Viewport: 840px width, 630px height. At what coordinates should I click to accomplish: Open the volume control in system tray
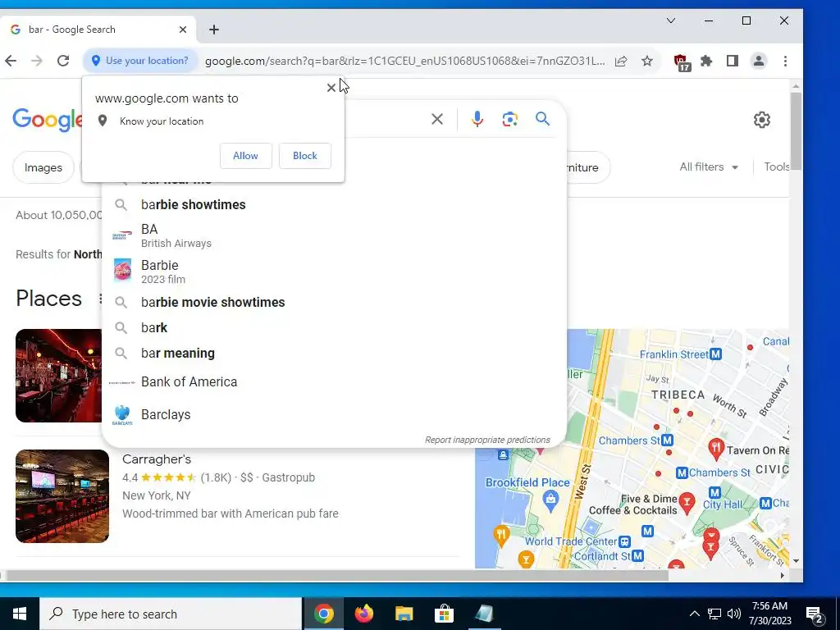[x=734, y=614]
